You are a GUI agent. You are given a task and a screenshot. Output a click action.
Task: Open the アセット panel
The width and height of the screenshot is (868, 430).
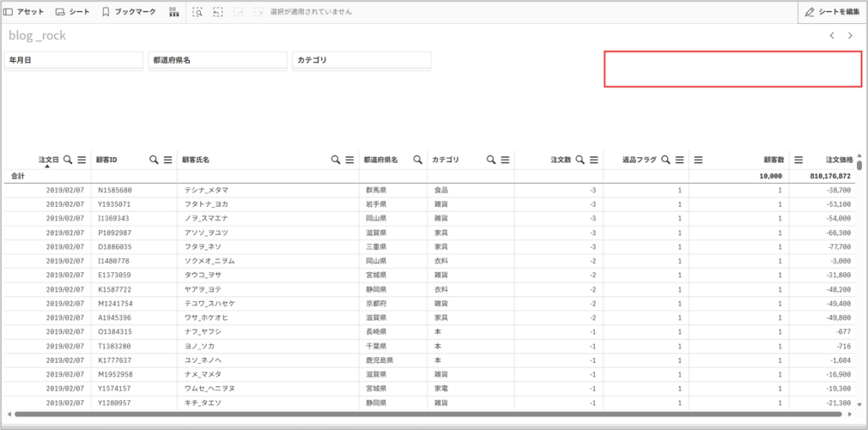tap(25, 13)
